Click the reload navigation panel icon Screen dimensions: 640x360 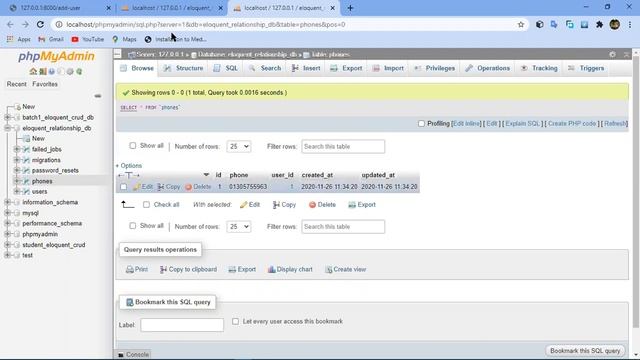(79, 71)
